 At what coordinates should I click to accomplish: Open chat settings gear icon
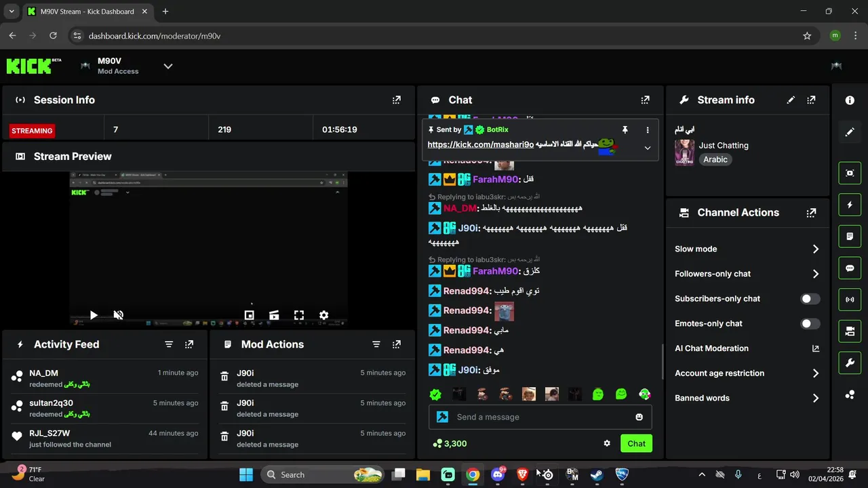click(x=607, y=443)
